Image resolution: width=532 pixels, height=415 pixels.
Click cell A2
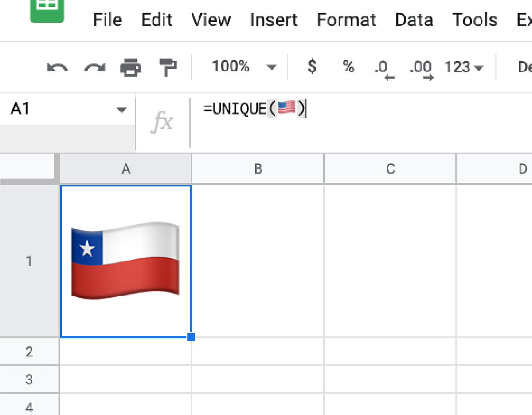[x=126, y=352]
